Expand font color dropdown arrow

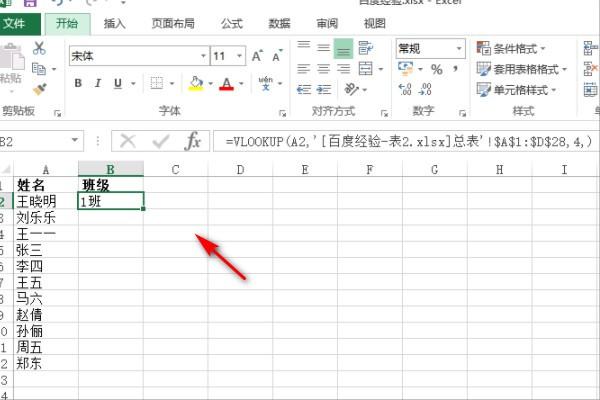pyautogui.click(x=241, y=83)
